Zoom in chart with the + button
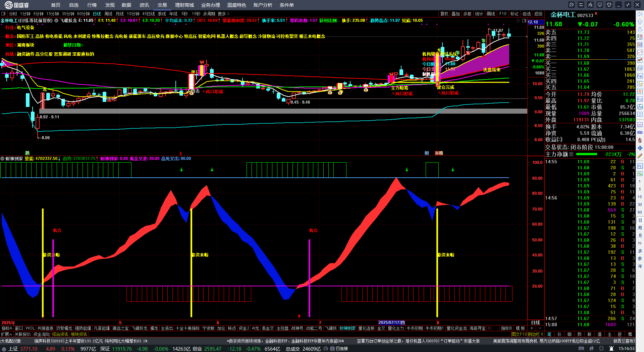Screen dimensions: 644x352 click(532, 328)
